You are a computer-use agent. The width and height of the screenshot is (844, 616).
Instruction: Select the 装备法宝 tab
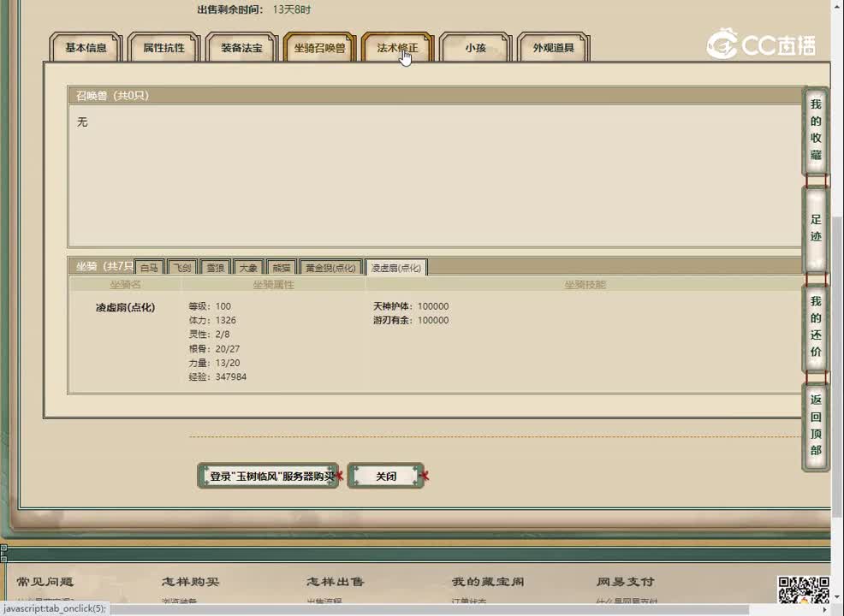pos(242,48)
